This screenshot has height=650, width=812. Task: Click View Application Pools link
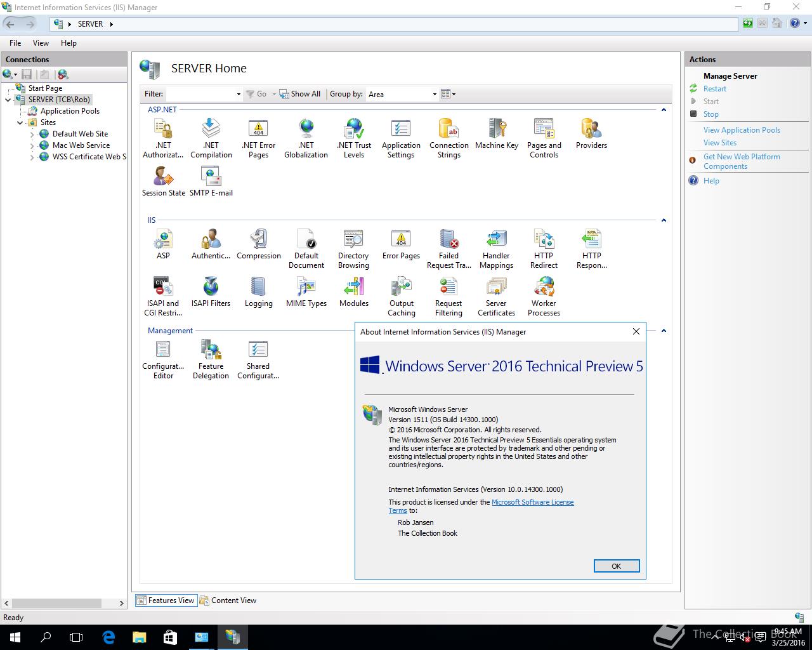coord(742,130)
